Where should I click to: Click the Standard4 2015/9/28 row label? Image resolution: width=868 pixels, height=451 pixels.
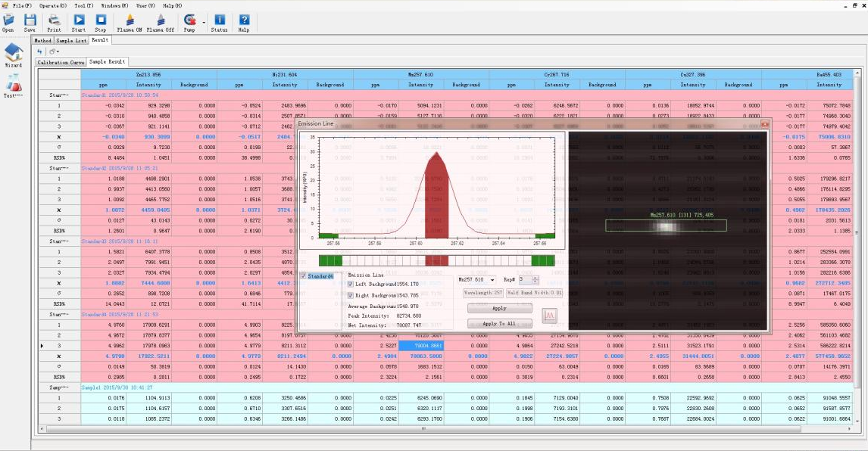[x=120, y=314]
